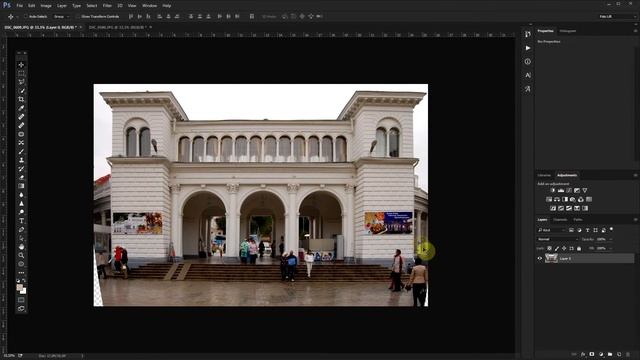Open the Actions panel play icon
This screenshot has height=360, width=640.
click(528, 48)
